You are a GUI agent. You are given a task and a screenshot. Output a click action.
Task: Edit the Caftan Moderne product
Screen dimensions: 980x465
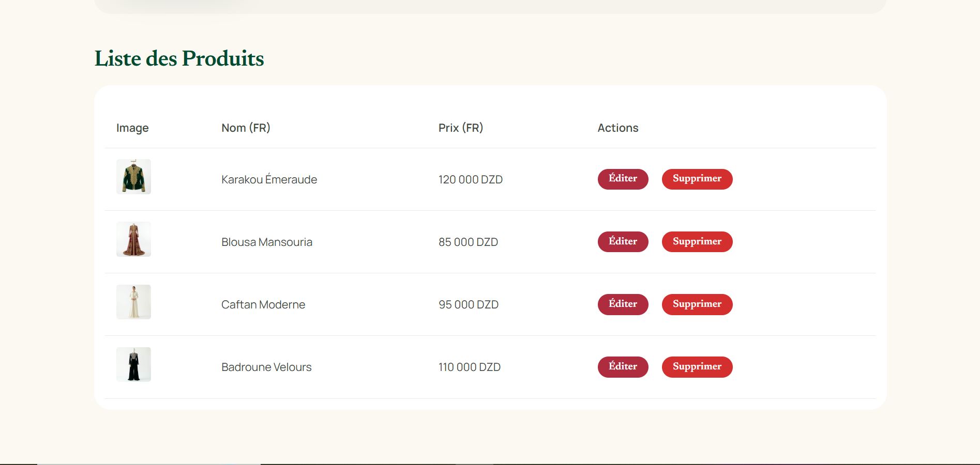623,304
